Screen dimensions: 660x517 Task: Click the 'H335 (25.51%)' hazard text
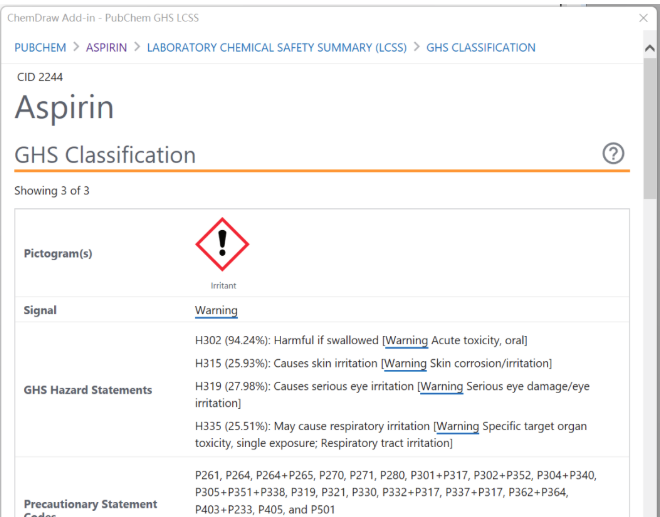[233, 426]
